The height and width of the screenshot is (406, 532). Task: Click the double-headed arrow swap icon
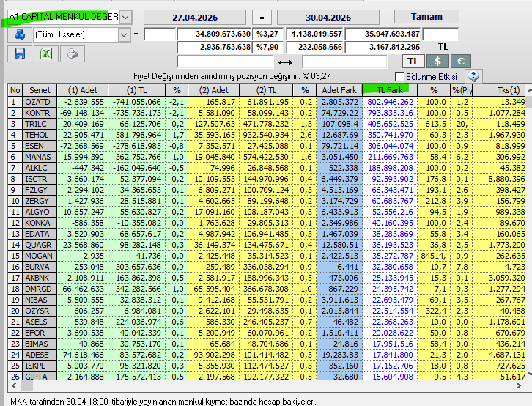click(285, 62)
